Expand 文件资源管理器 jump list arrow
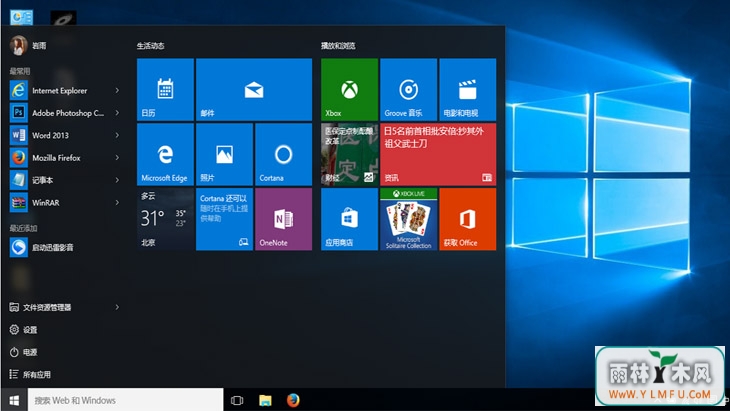 [x=117, y=307]
